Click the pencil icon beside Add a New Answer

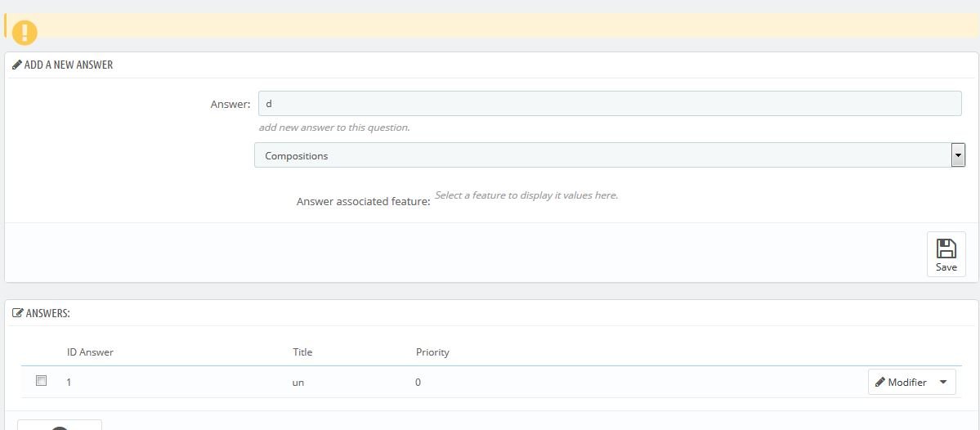click(x=17, y=65)
